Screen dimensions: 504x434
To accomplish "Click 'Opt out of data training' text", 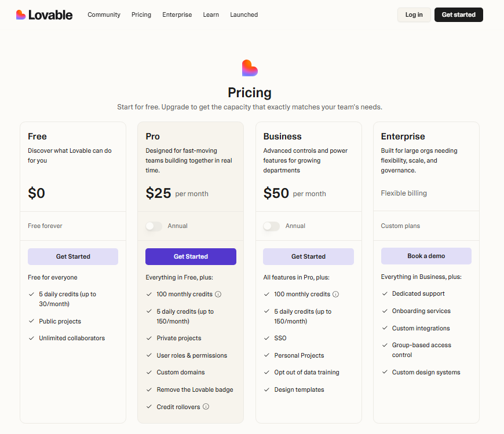I will (x=306, y=372).
